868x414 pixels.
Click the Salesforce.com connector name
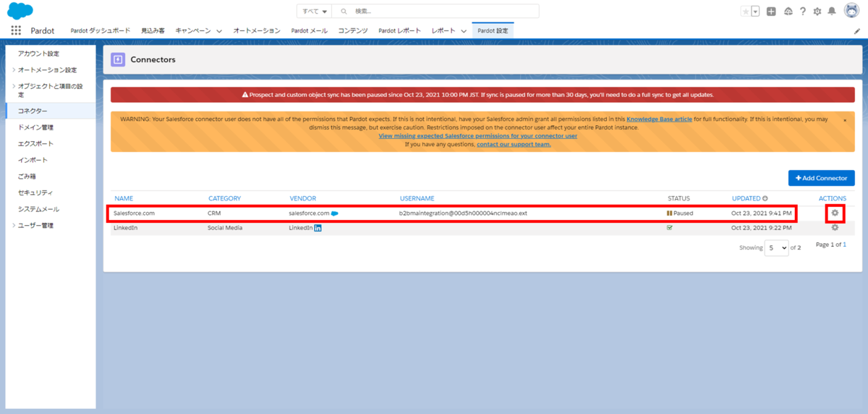(134, 214)
